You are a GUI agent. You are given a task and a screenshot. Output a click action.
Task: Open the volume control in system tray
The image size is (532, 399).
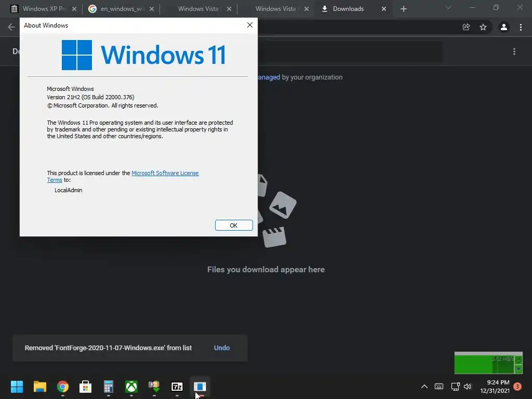point(468,387)
